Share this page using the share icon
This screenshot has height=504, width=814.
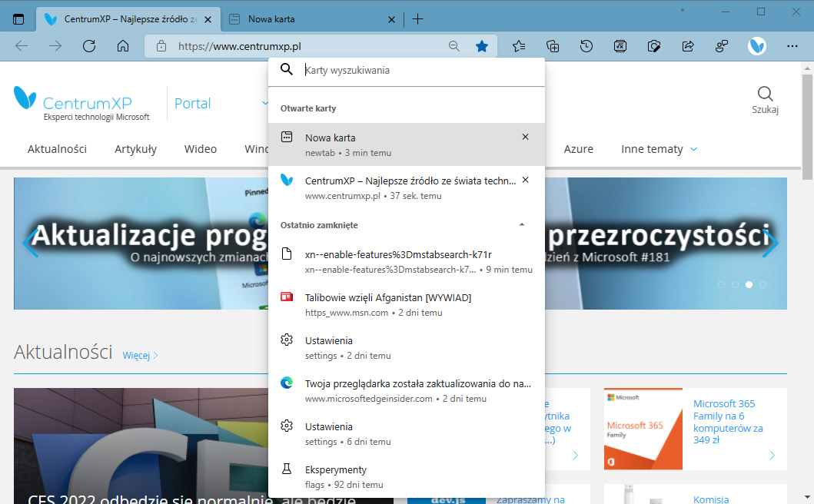click(x=688, y=46)
